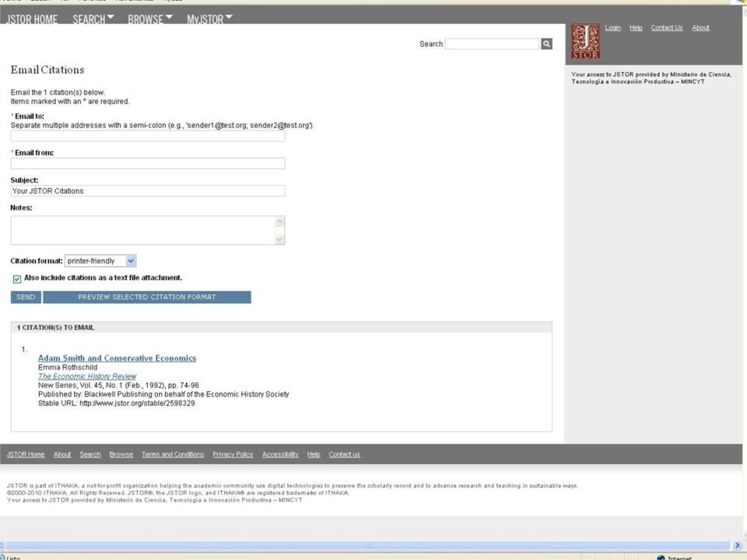The image size is (747, 560).
Task: Open footer Browse link
Action: (x=121, y=454)
